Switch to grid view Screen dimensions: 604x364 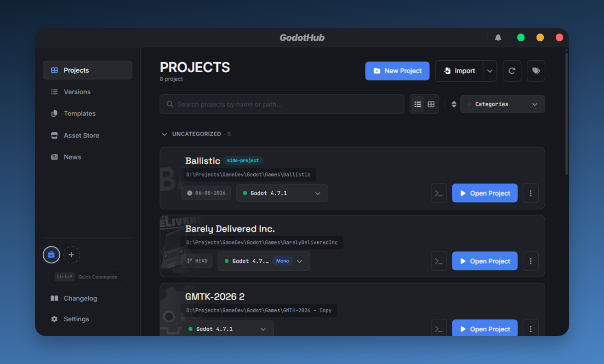pos(431,104)
